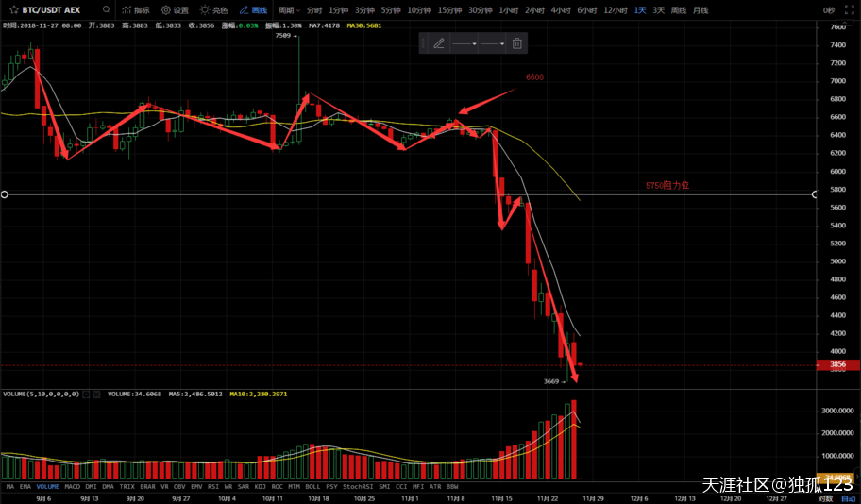Open the 指标 indicators menu
861x504 pixels.
tap(136, 9)
